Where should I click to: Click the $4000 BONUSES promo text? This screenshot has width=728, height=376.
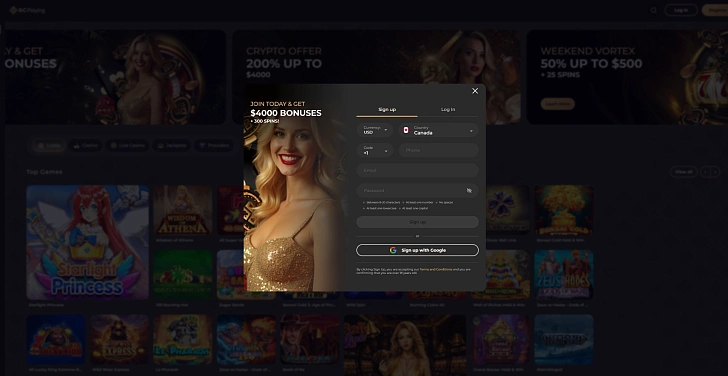coord(286,113)
